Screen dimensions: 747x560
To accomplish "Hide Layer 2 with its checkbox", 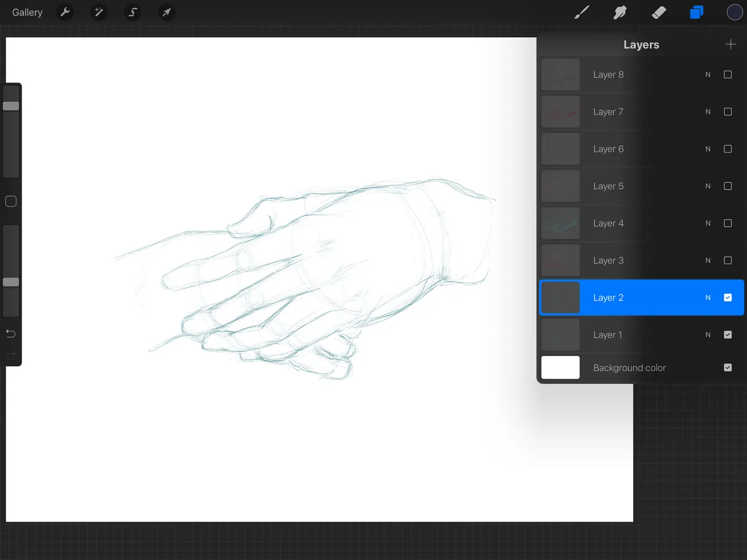I will click(728, 297).
